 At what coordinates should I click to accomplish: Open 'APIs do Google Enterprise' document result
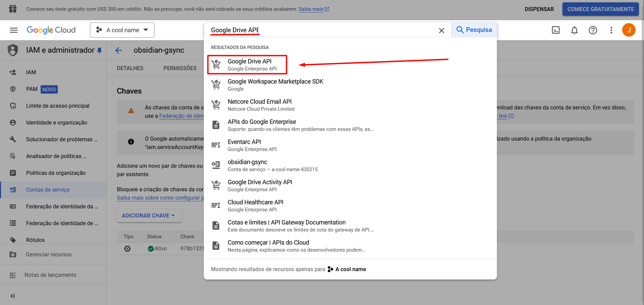[350, 125]
